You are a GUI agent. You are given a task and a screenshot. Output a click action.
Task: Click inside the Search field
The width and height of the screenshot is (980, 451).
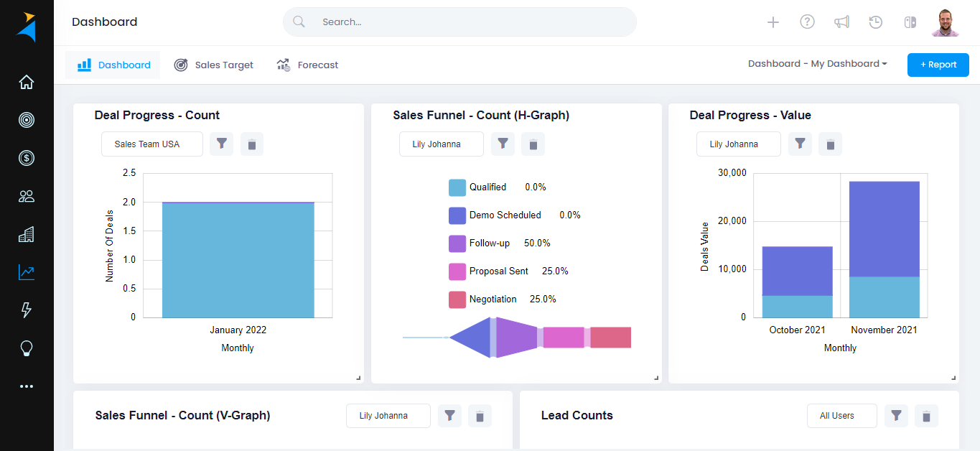click(x=459, y=22)
